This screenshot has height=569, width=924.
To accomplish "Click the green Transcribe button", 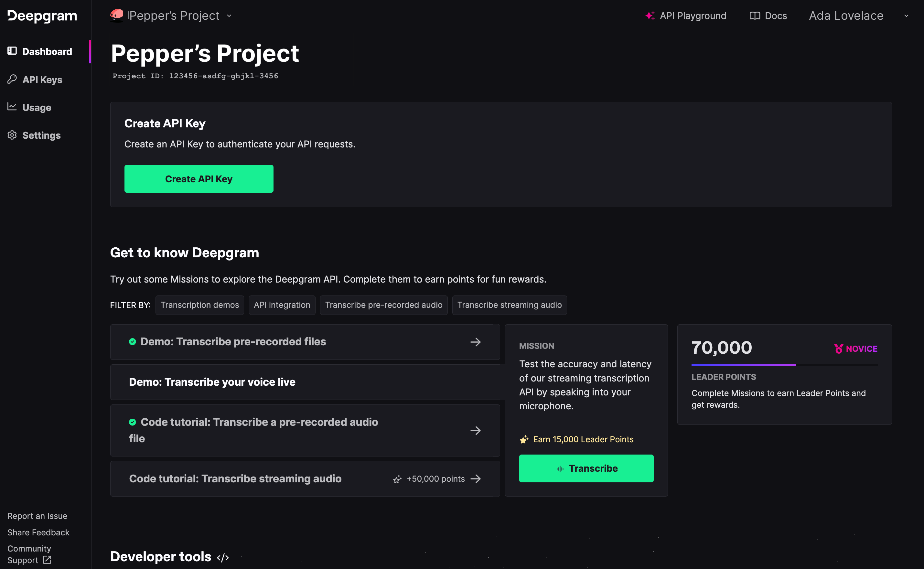I will click(586, 468).
